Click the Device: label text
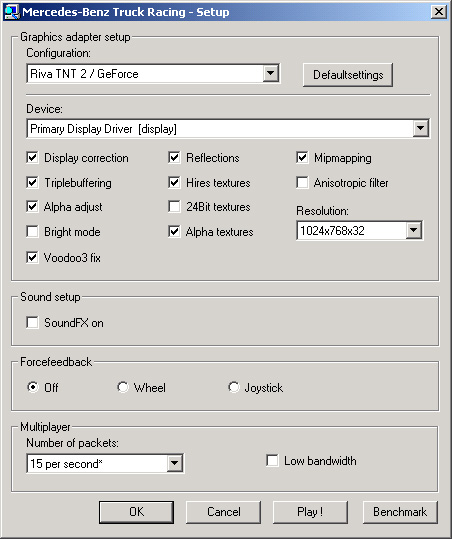The height and width of the screenshot is (539, 452). tap(45, 109)
